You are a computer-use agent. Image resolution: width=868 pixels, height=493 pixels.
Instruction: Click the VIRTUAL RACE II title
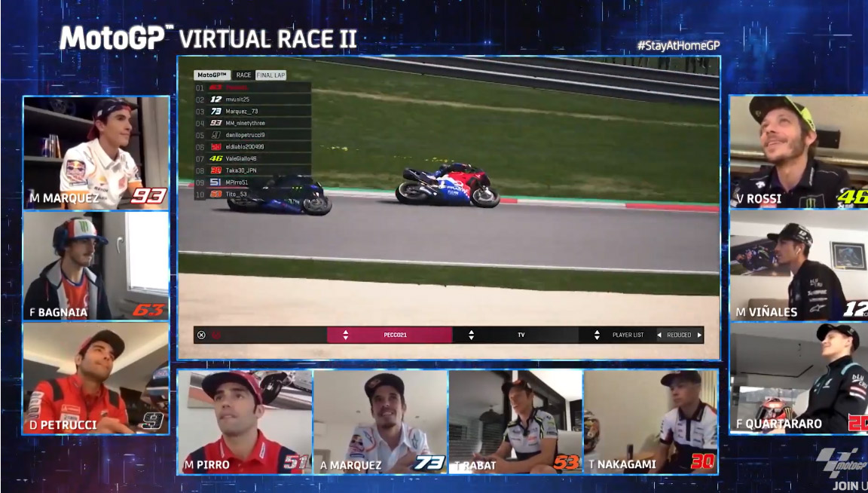pos(268,39)
